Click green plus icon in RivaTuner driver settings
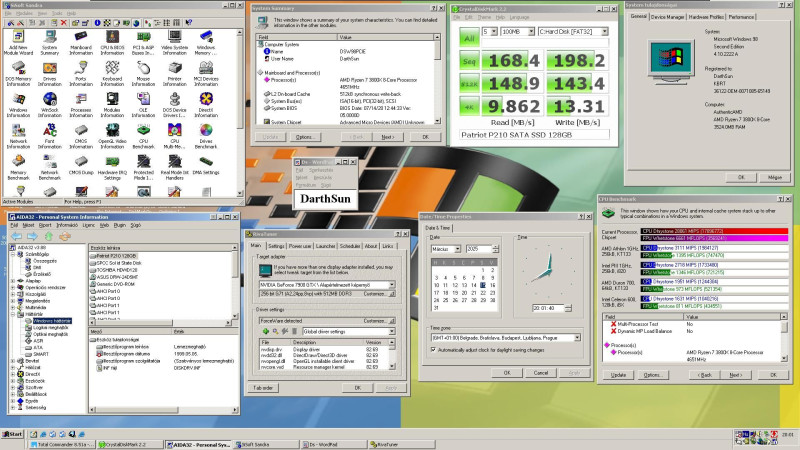800x450 pixels. (x=266, y=332)
